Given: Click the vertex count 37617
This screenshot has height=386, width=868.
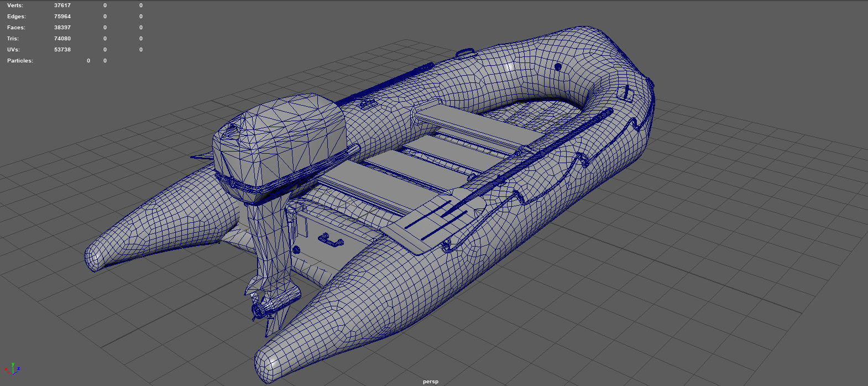Looking at the screenshot, I should tap(62, 5).
